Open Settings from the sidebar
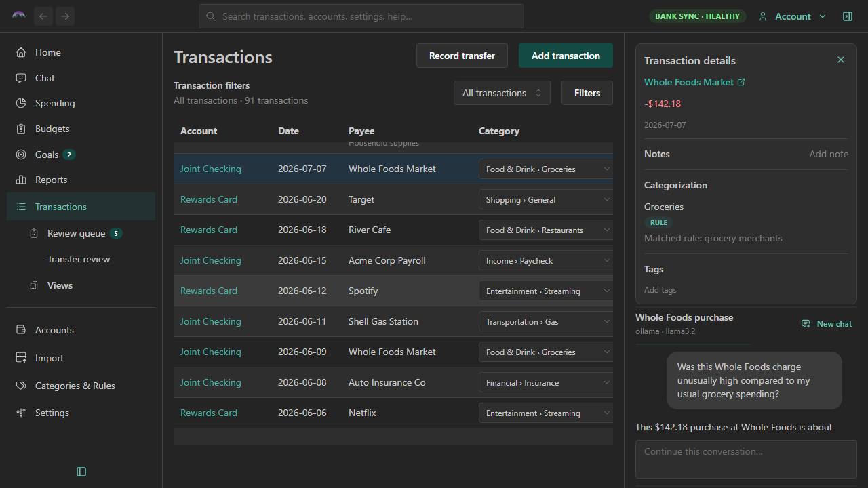Screen dimensions: 868x488 pyautogui.click(x=81, y=413)
